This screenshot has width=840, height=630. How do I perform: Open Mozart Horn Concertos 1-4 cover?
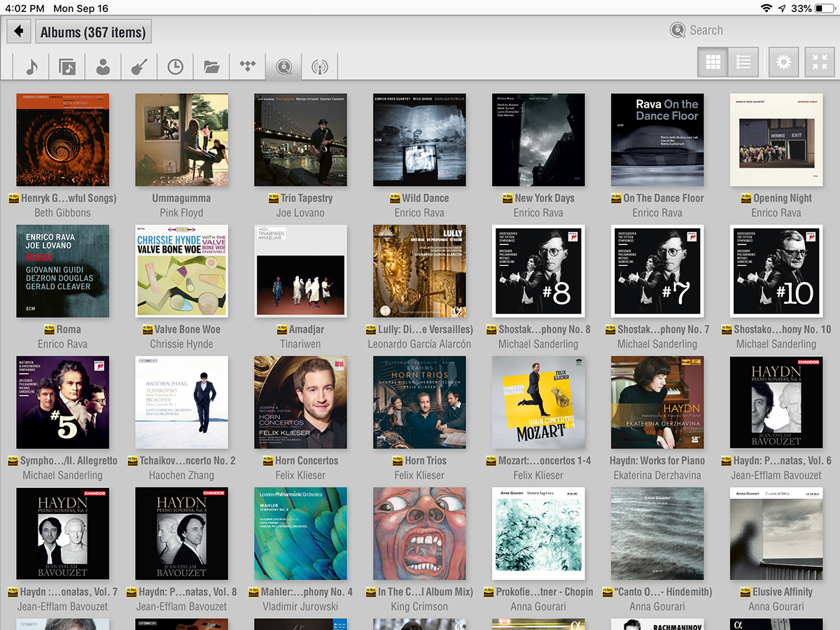(x=538, y=402)
